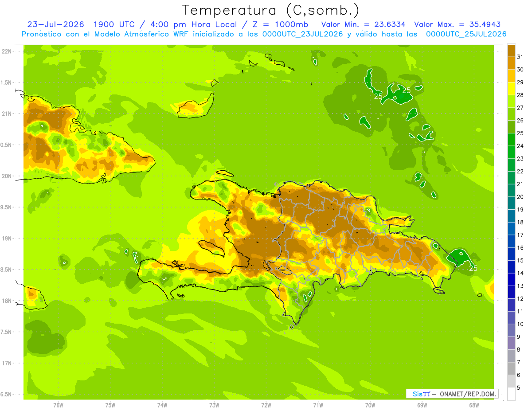
Task: Select the valid-until time '0000UTC_25JUL2026'
Action: pyautogui.click(x=466, y=34)
